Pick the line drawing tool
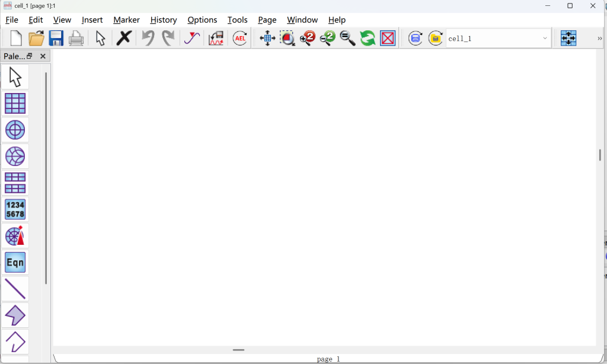 pyautogui.click(x=15, y=289)
